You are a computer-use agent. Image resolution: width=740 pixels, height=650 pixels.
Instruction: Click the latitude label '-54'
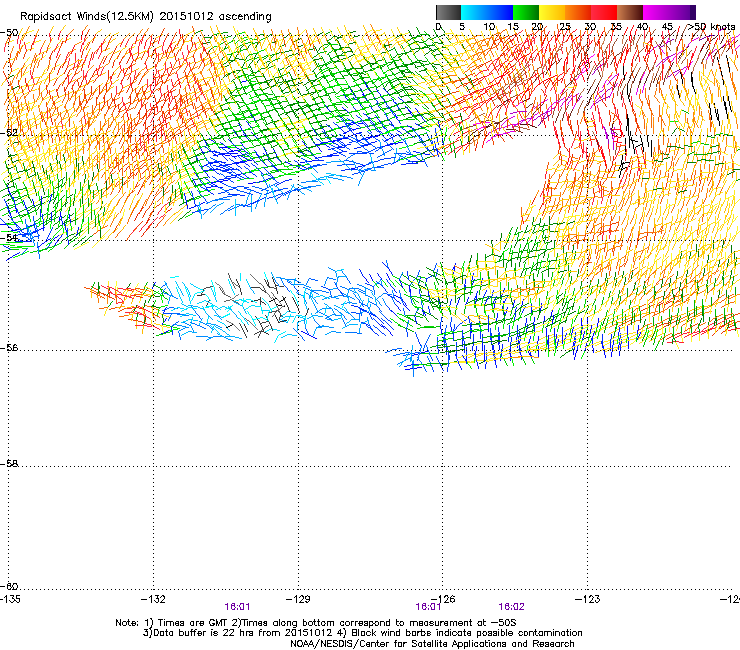9,237
